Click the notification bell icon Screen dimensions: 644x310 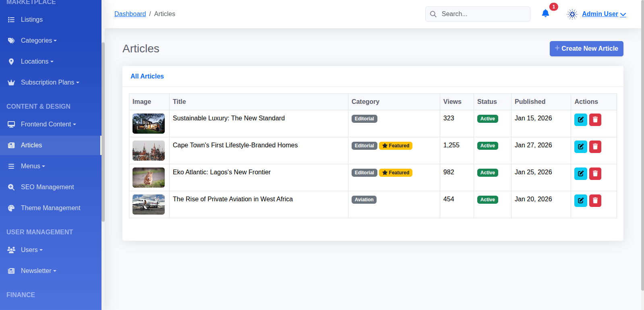(545, 14)
